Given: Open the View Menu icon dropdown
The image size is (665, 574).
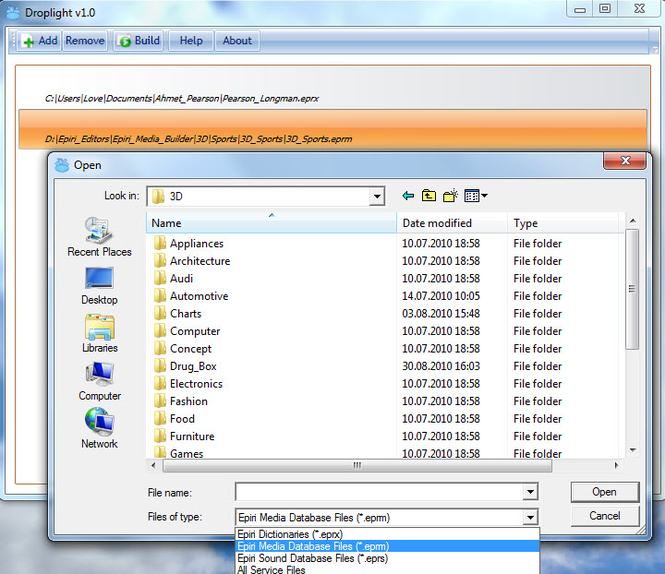Looking at the screenshot, I should point(476,196).
